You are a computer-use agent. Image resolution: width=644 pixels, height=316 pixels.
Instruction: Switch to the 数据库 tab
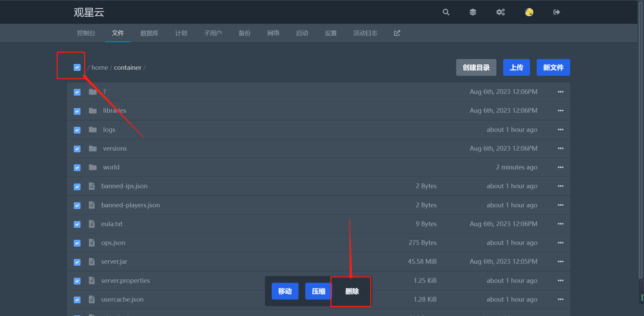[149, 33]
